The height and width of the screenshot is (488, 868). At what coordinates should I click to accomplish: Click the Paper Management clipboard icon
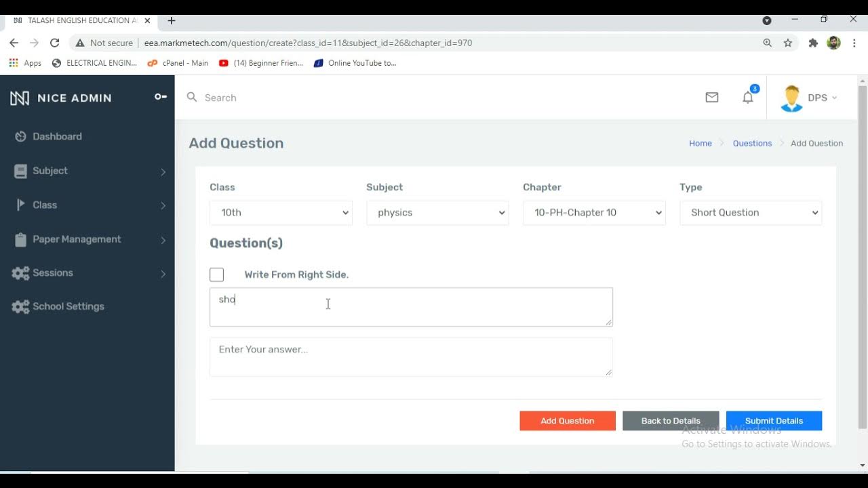(20, 240)
